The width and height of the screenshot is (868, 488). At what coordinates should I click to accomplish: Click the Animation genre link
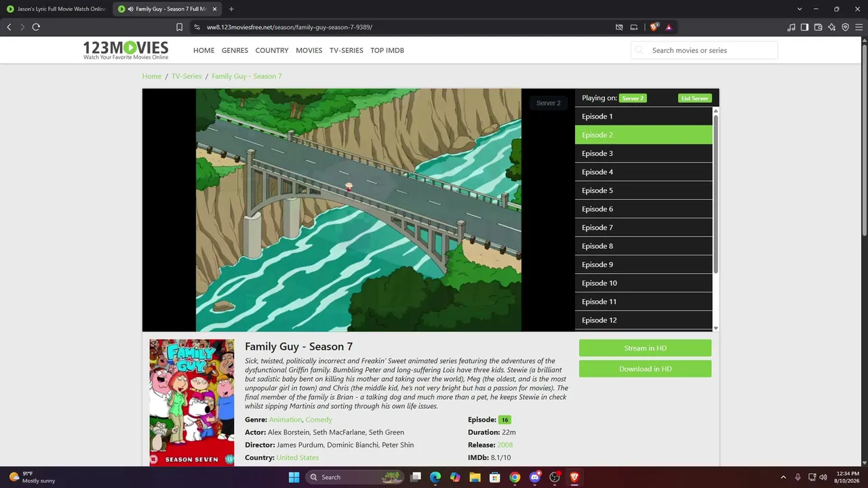pyautogui.click(x=285, y=420)
